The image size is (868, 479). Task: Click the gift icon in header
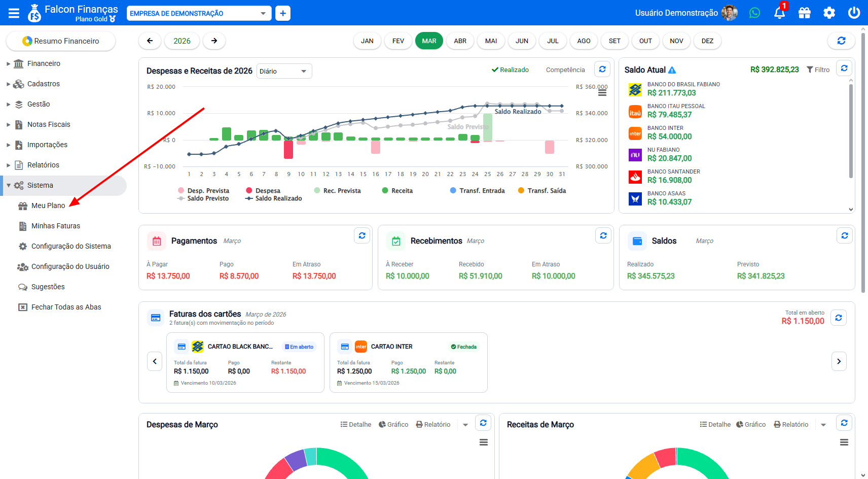pos(805,13)
